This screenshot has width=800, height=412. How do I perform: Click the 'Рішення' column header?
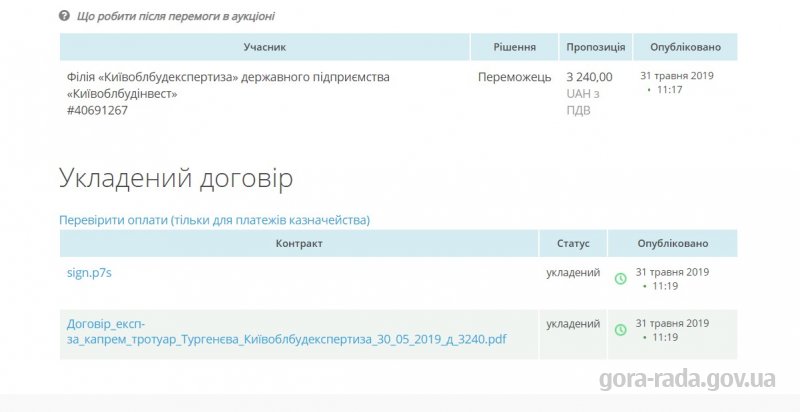coord(514,47)
